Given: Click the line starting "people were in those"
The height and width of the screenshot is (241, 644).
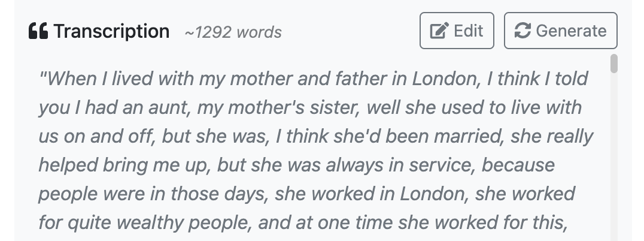Looking at the screenshot, I should click(306, 194).
